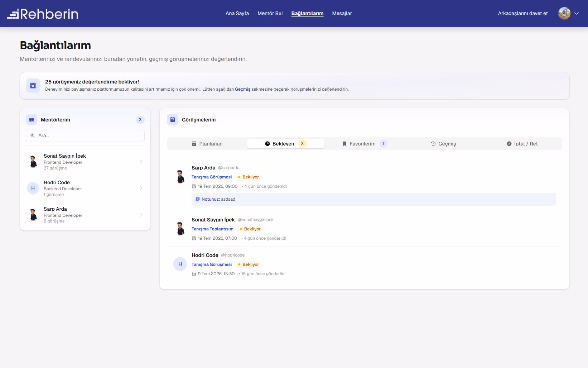Open Hodri Code's Tanışma Görüşmesi link
This screenshot has width=588, height=368.
click(212, 264)
